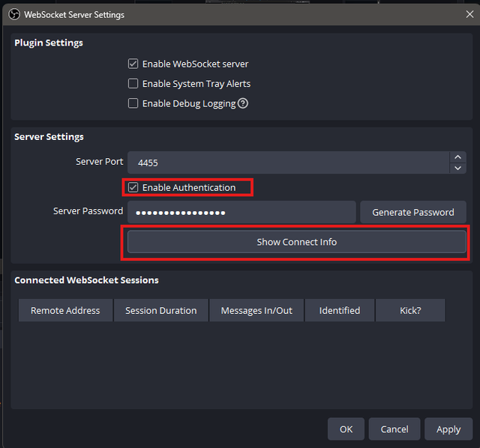The width and height of the screenshot is (480, 448).
Task: Click Connected WebSocket Sessions heading
Action: (x=87, y=280)
